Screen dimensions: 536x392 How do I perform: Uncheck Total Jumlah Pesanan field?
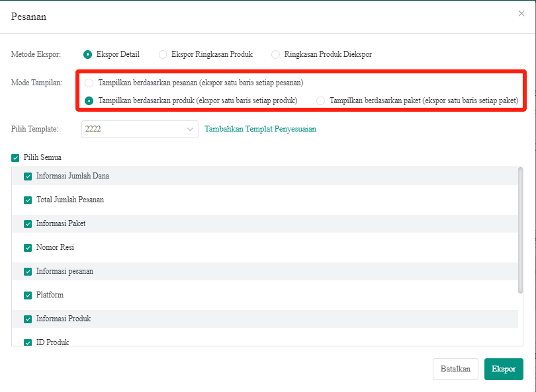click(28, 200)
